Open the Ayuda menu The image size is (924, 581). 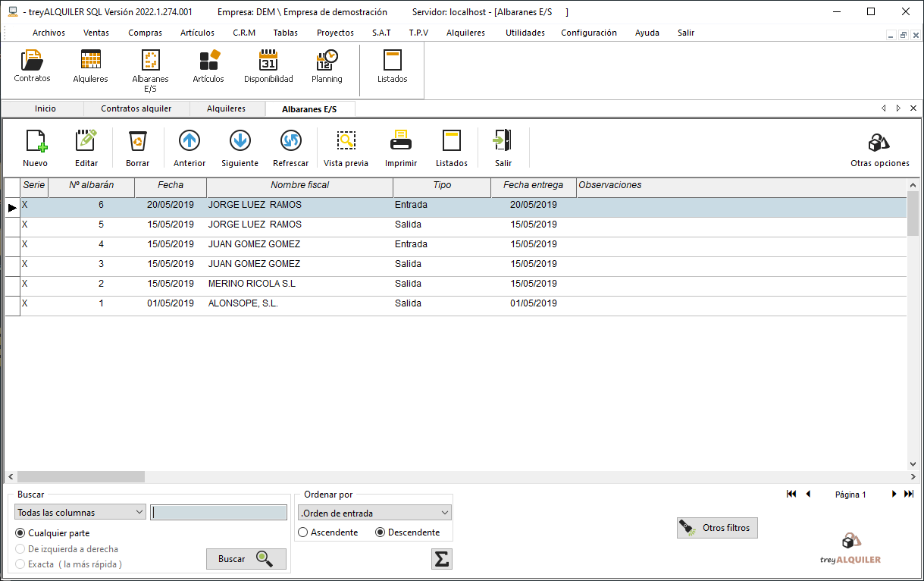[647, 33]
